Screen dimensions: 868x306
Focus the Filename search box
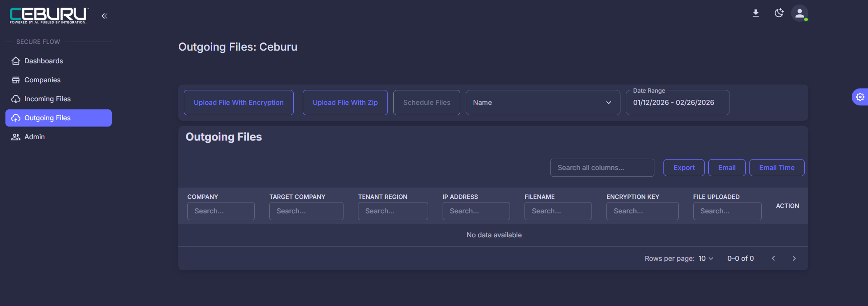(558, 211)
